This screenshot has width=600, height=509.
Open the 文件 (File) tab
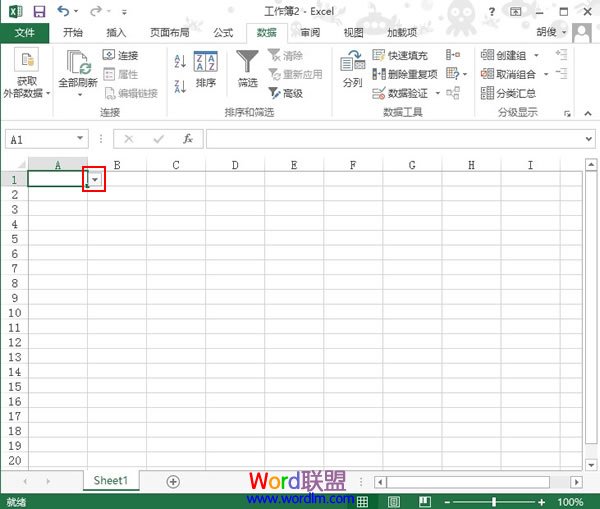tap(24, 33)
